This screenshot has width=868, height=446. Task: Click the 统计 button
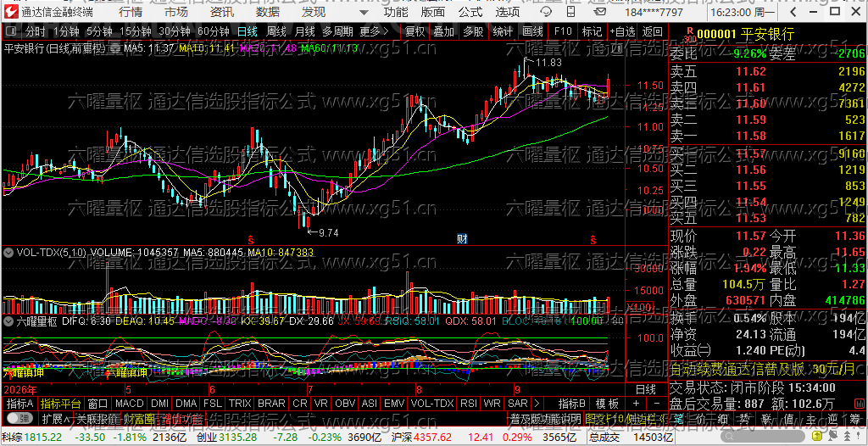pyautogui.click(x=503, y=31)
